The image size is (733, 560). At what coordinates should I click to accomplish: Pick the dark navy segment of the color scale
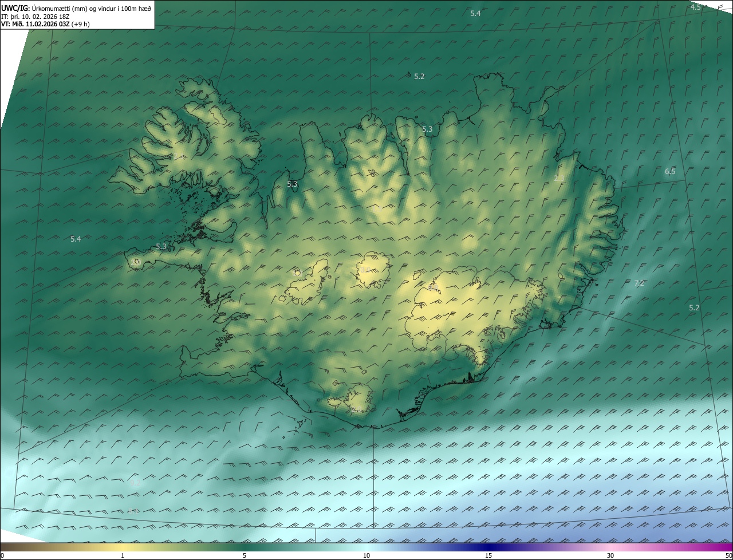click(490, 547)
